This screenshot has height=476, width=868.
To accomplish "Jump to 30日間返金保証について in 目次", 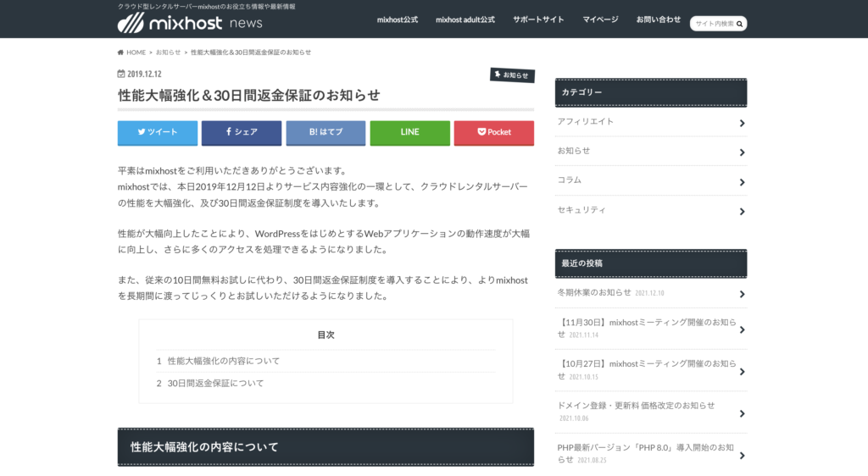I will coord(215,383).
